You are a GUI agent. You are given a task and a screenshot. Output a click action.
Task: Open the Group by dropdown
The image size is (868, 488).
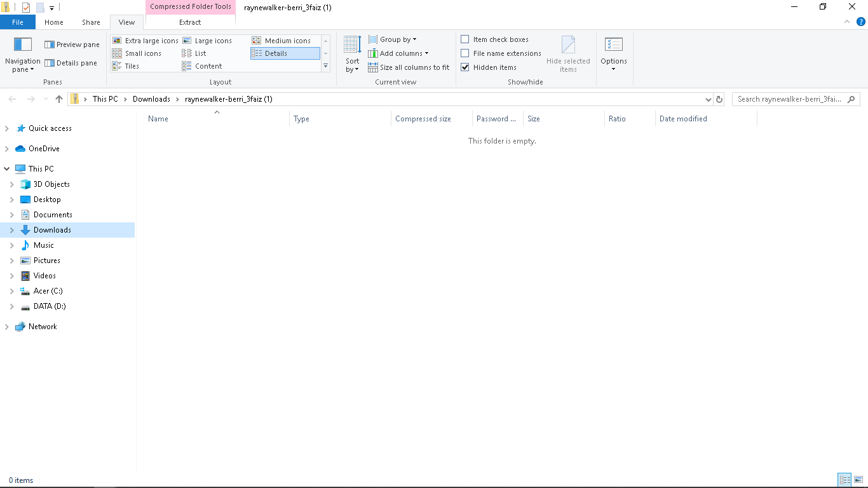tap(392, 39)
